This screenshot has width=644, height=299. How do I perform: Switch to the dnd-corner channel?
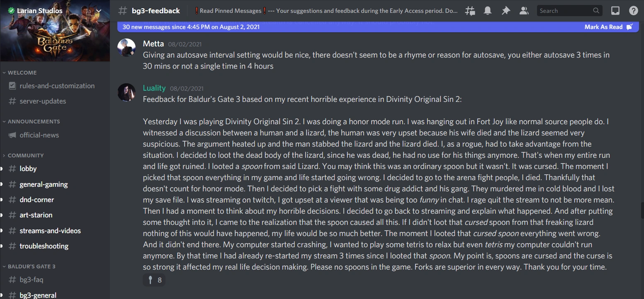tap(36, 200)
